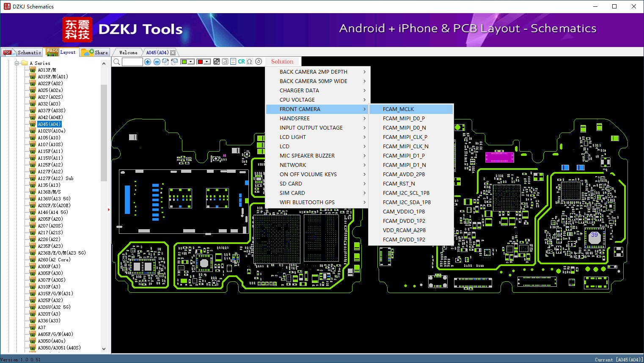Select MIC SPEAKER BUZZER menu entry
The image size is (644, 363).
318,156
